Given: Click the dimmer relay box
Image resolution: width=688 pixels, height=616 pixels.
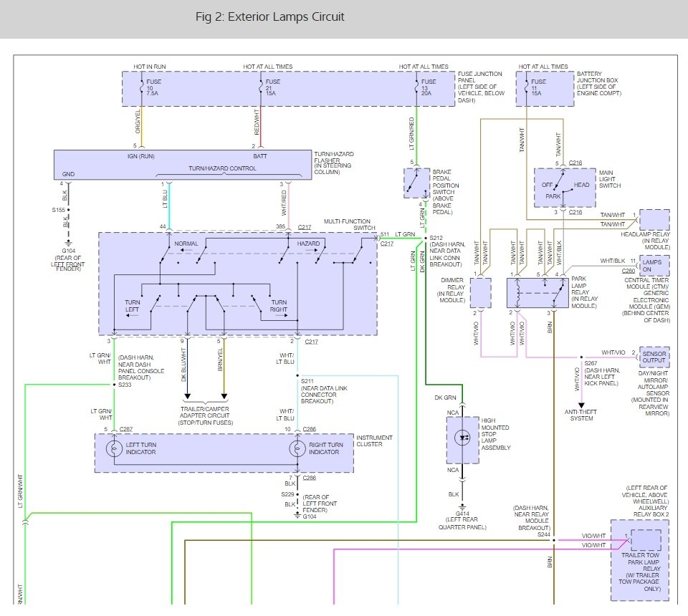Looking at the screenshot, I should pos(480,293).
